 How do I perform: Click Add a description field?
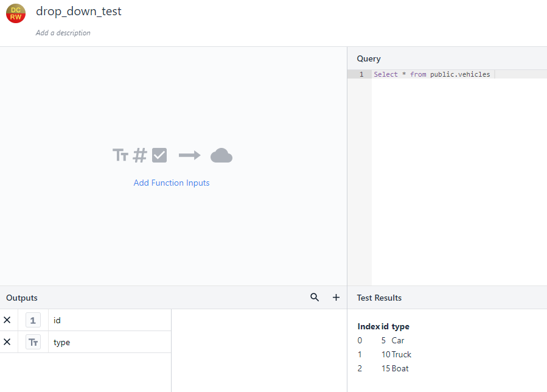[x=63, y=33]
